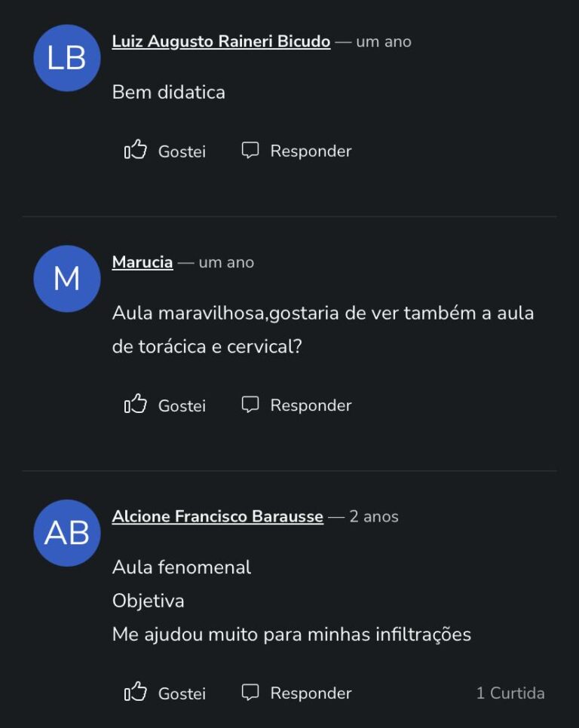Click the "Responder" text under Marucia's comment

(311, 405)
